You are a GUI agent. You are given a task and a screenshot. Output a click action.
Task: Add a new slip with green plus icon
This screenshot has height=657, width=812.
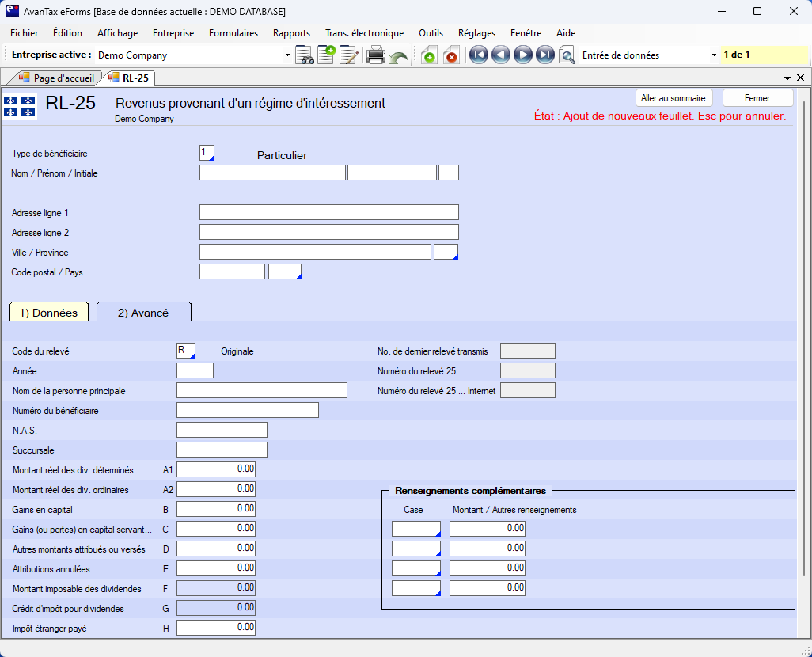(429, 55)
